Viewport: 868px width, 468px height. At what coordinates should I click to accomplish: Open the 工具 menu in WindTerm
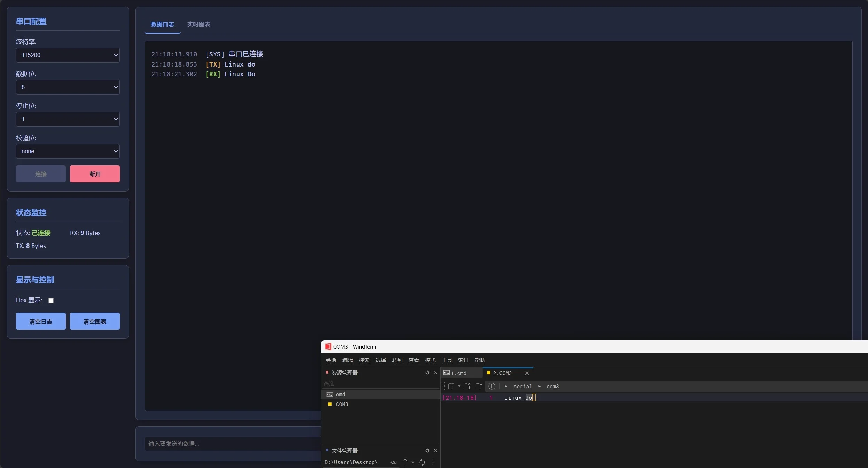447,360
